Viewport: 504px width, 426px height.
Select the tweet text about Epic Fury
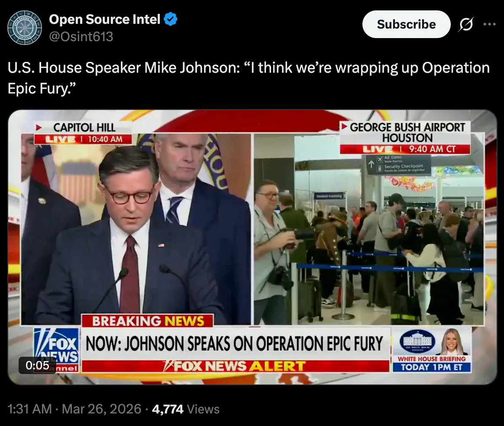[x=249, y=78]
